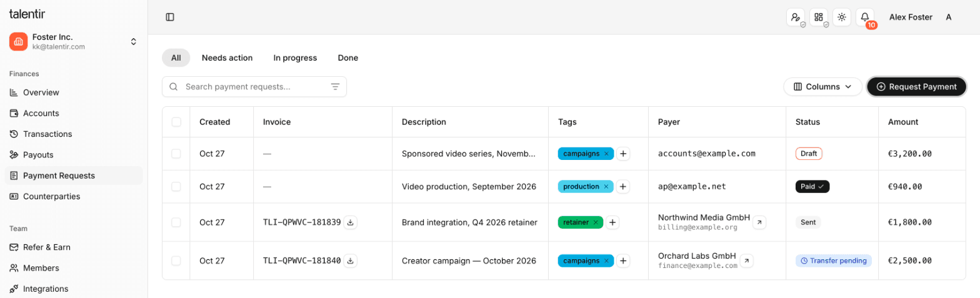The width and height of the screenshot is (980, 298).
Task: Open Counterparties in sidebar
Action: 74,196
